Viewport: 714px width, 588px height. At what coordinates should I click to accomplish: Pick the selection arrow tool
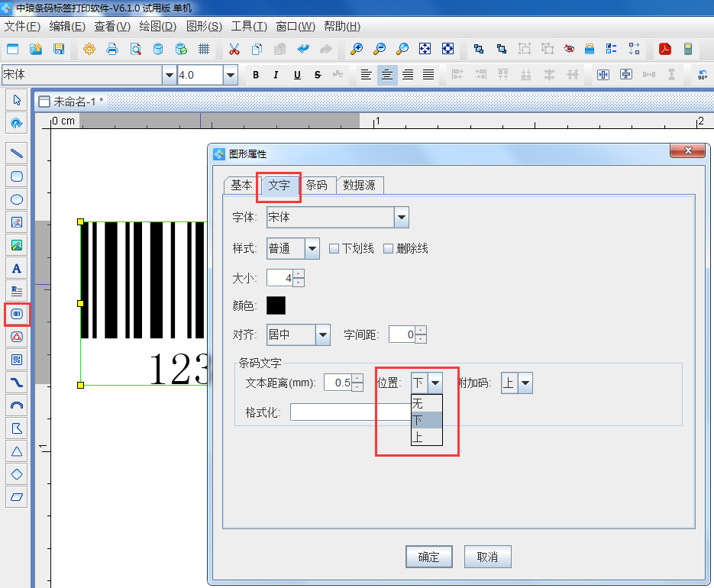16,99
